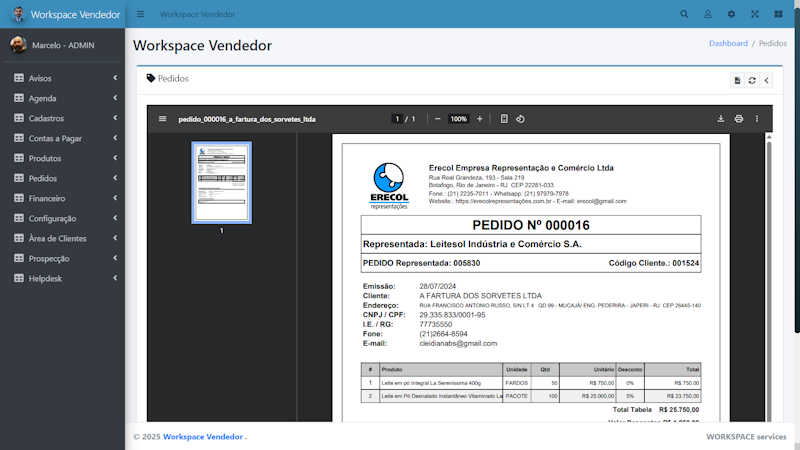Download the PDF file
Image resolution: width=800 pixels, height=450 pixels.
[x=720, y=119]
